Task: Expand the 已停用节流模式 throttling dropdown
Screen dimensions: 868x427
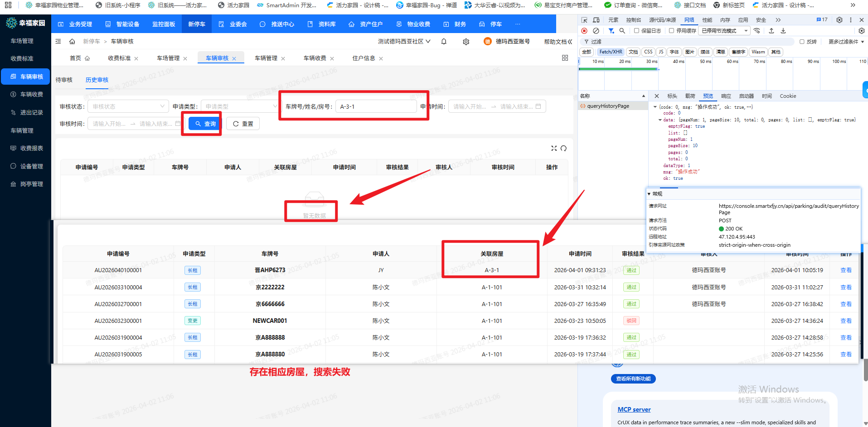Action: coord(724,31)
